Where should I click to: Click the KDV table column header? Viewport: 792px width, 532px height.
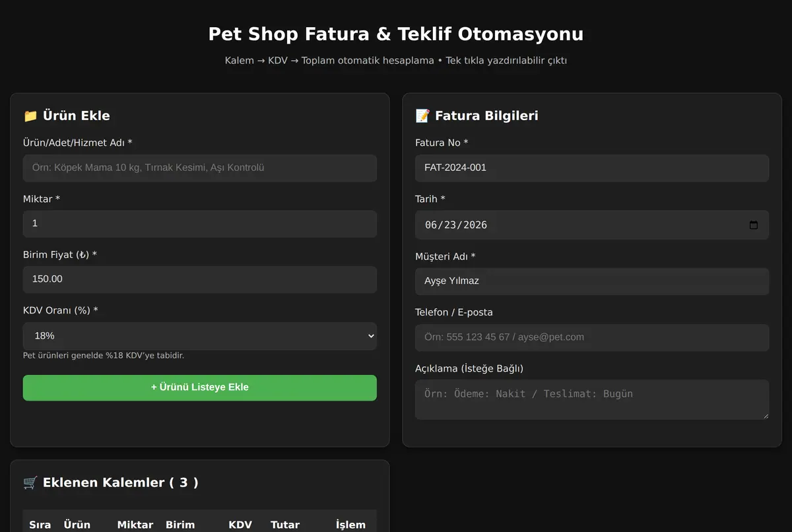[x=240, y=525]
